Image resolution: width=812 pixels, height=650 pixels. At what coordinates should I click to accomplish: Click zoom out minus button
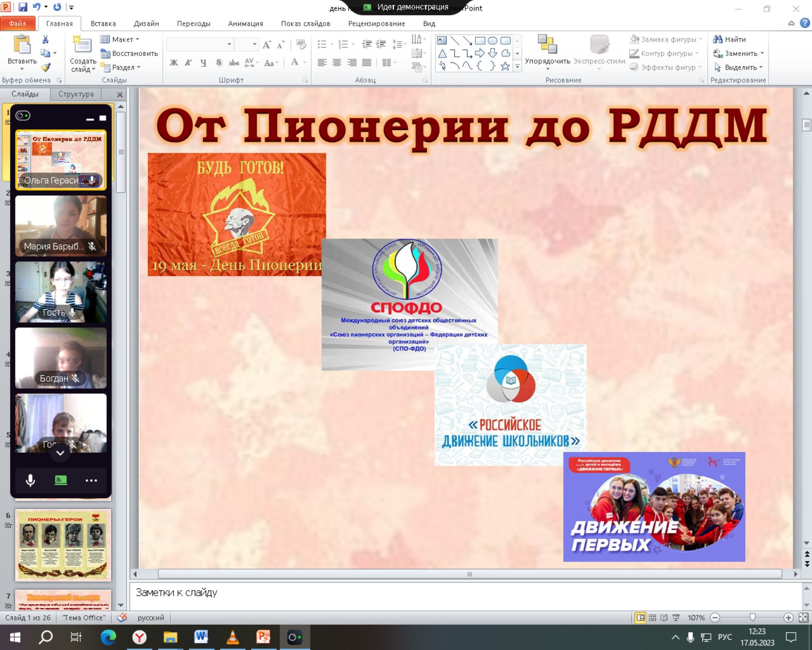715,617
